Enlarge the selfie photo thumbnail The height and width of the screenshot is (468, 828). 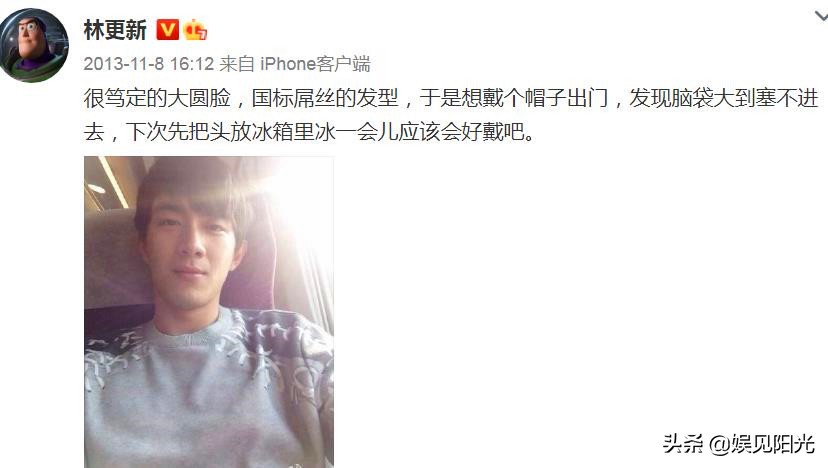[209, 312]
